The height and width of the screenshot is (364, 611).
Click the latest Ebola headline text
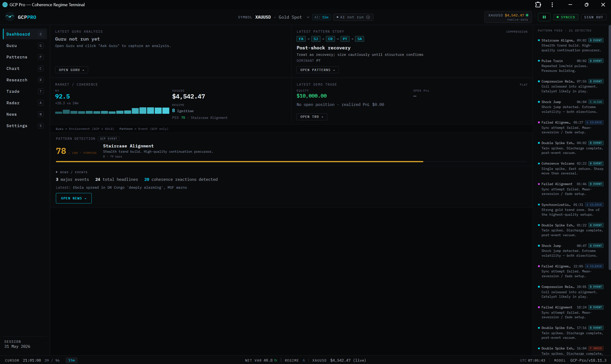[130, 187]
